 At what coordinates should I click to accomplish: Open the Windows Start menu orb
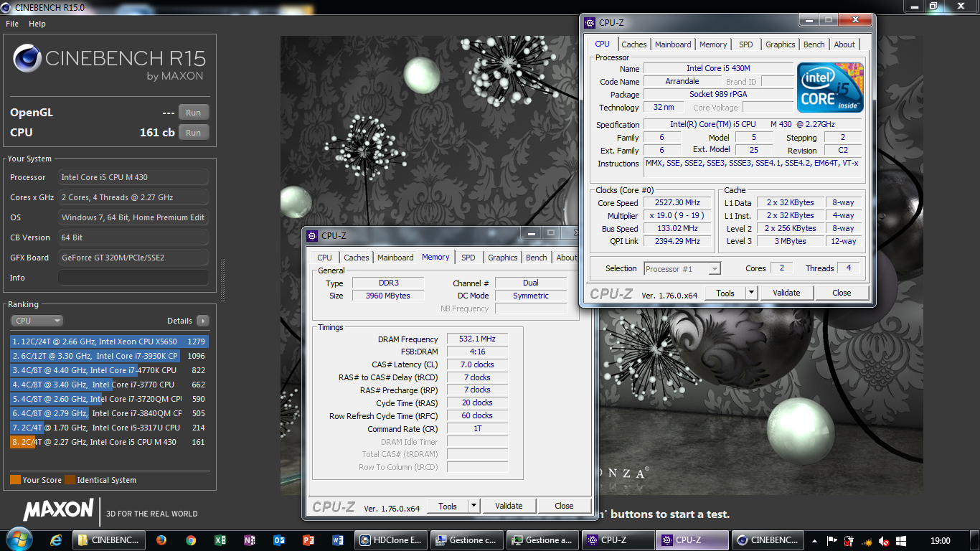(18, 540)
